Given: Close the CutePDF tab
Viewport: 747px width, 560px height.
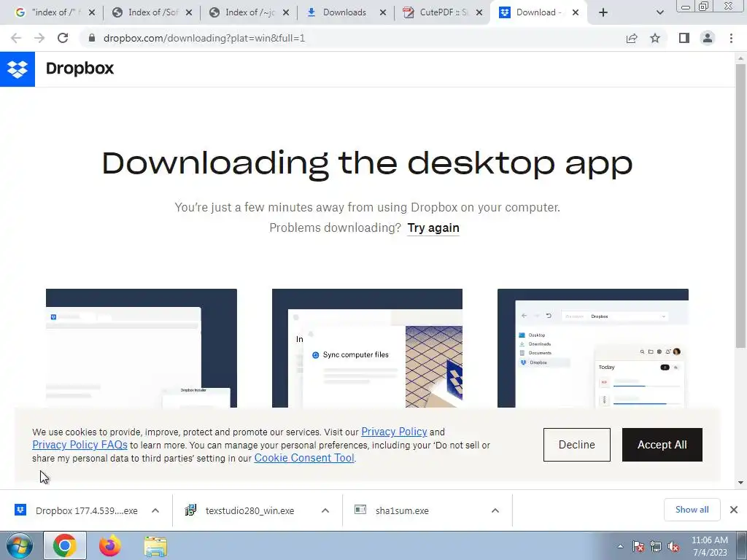Looking at the screenshot, I should pos(479,12).
